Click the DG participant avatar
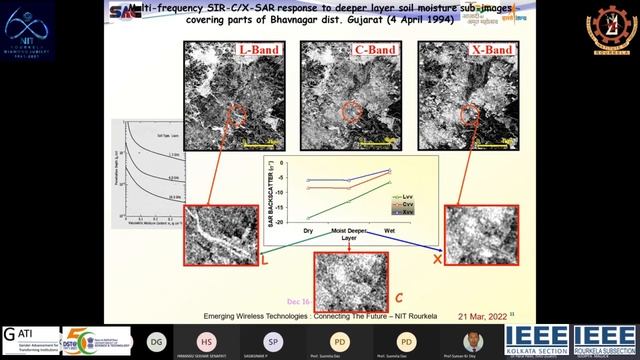This screenshot has height=360, width=640. click(x=156, y=342)
